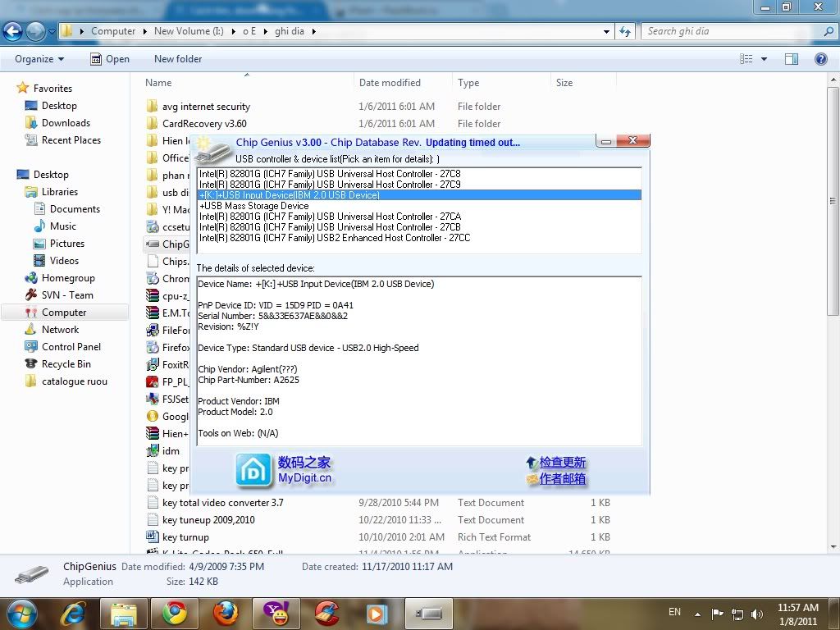
Task: Open the volume speaker tray icon
Action: [757, 614]
